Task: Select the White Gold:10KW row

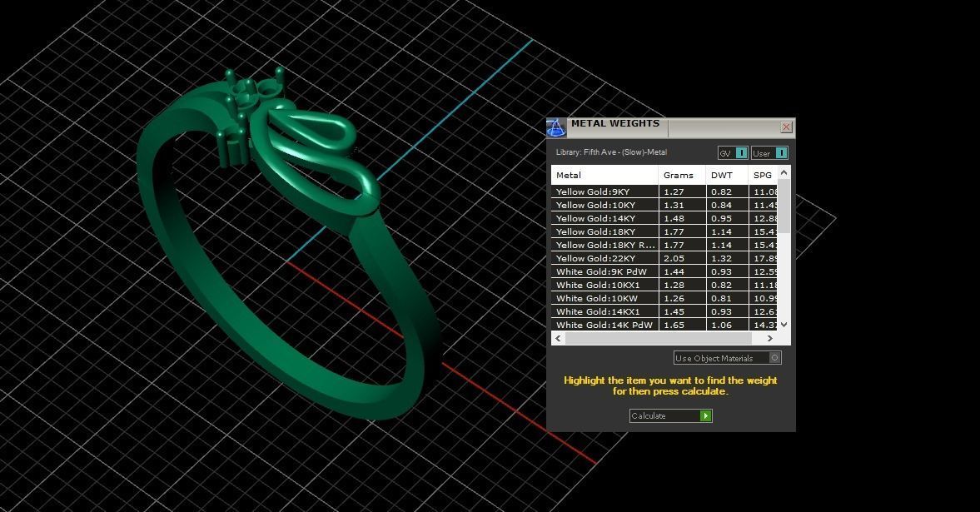Action: click(664, 298)
